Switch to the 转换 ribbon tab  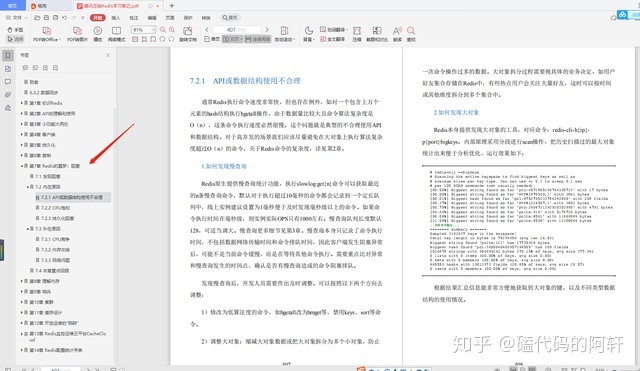[x=206, y=18]
